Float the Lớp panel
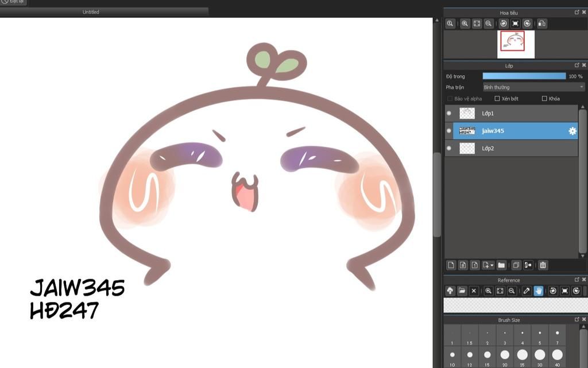This screenshot has width=588, height=368. [x=577, y=65]
